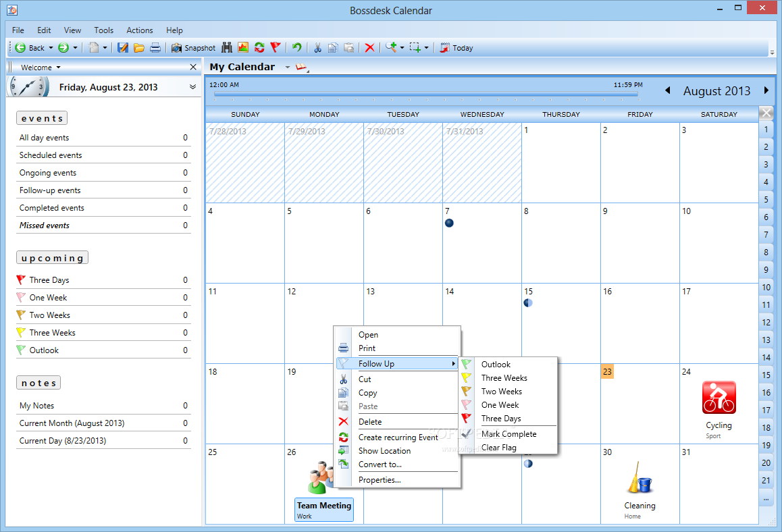
Task: Click the printer icon in toolbar
Action: tap(155, 48)
